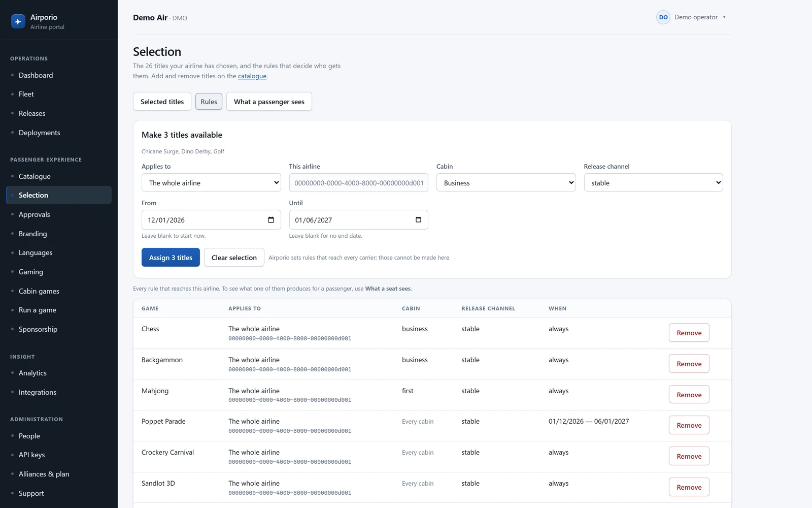Viewport: 812px width, 508px height.
Task: Open Sponsorship in the sidebar
Action: point(59,329)
